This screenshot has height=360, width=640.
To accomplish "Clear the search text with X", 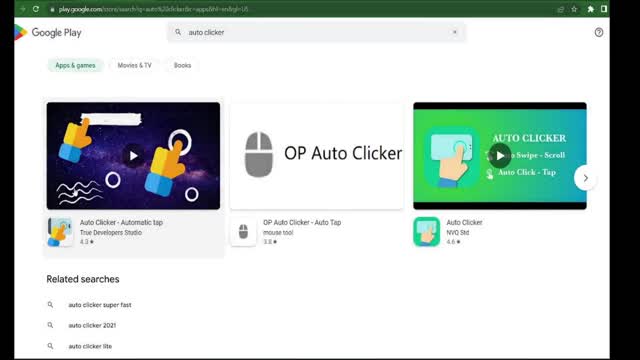I will click(455, 32).
